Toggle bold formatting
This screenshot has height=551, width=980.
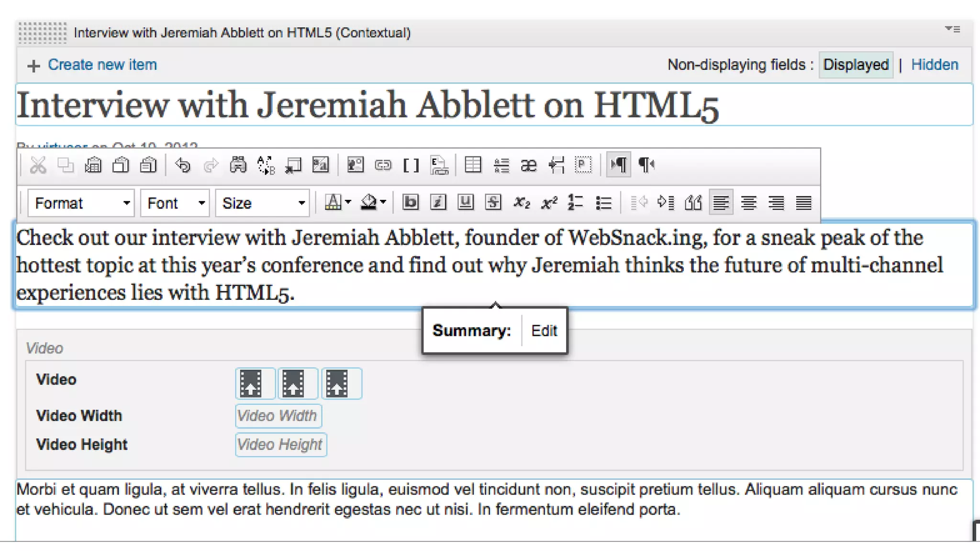click(411, 203)
